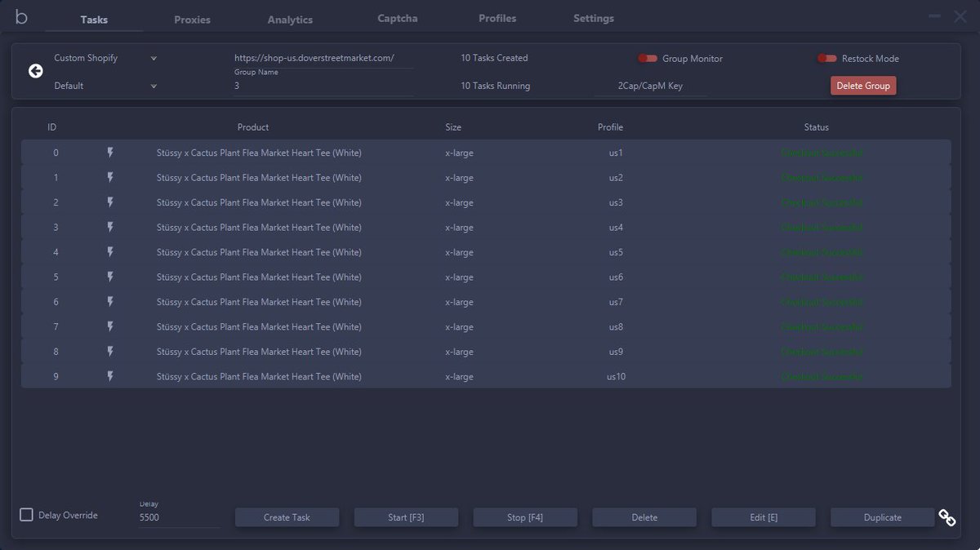980x550 pixels.
Task: Click profile us10 cell
Action: tap(616, 376)
